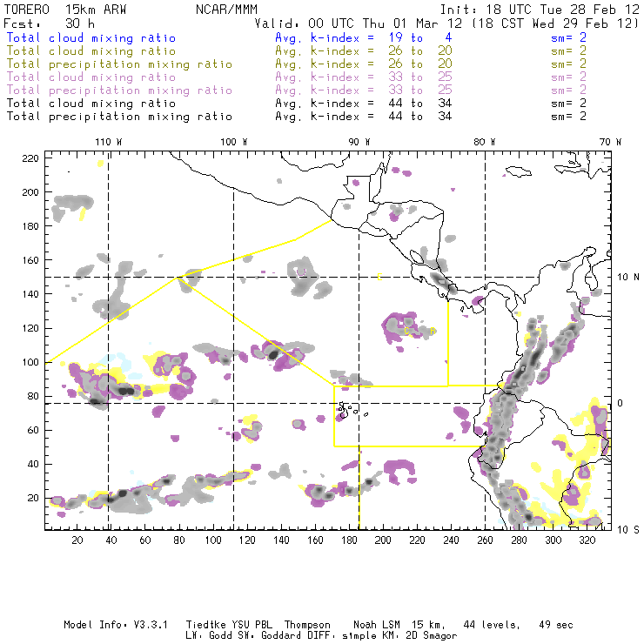
Task: Click the "70 W" longitude label
Action: (x=610, y=142)
